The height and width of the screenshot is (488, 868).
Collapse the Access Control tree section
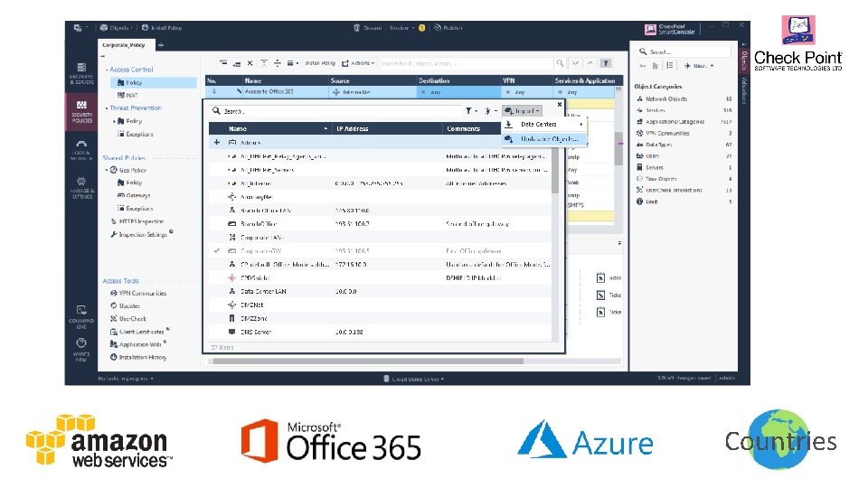107,70
